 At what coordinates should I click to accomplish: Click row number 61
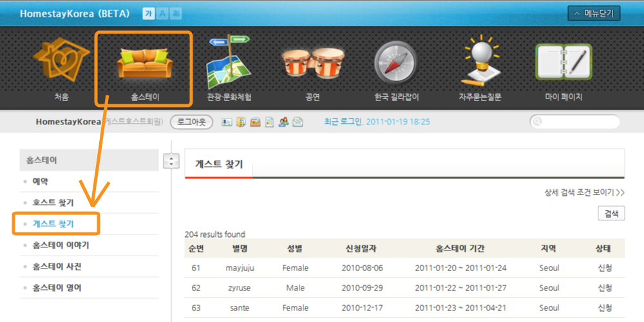196,268
